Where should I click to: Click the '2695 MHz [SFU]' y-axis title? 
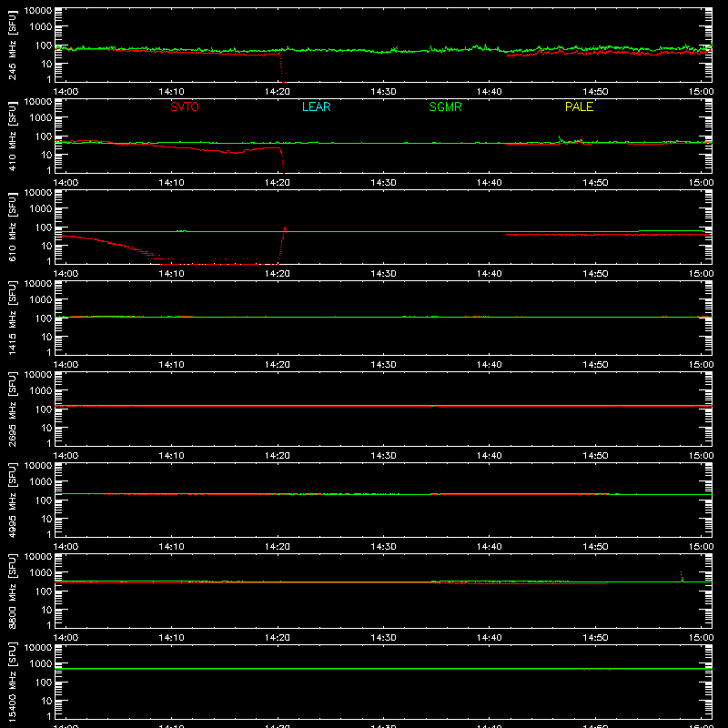pos(12,409)
